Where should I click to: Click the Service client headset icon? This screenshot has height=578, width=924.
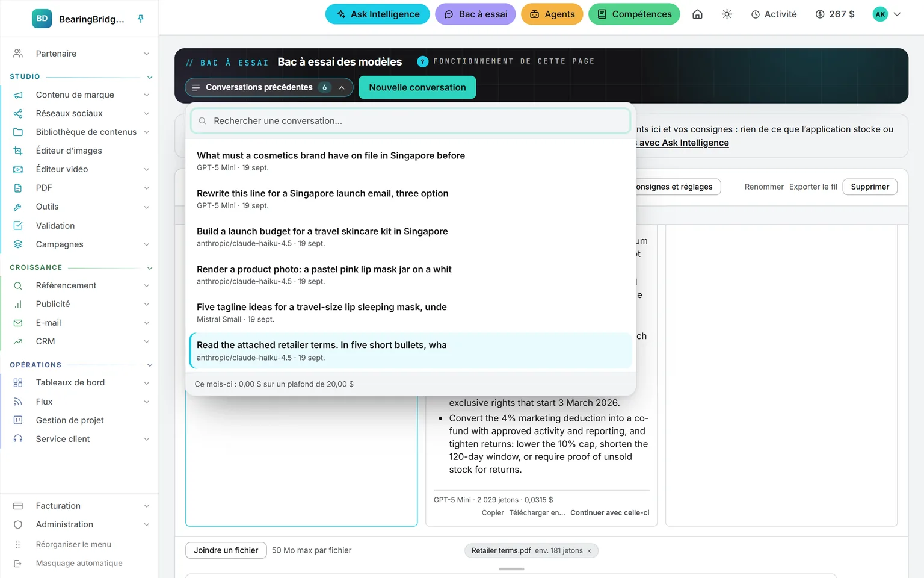18,439
